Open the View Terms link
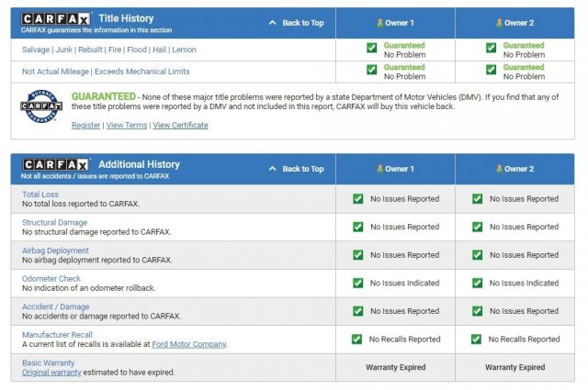 pyautogui.click(x=126, y=126)
